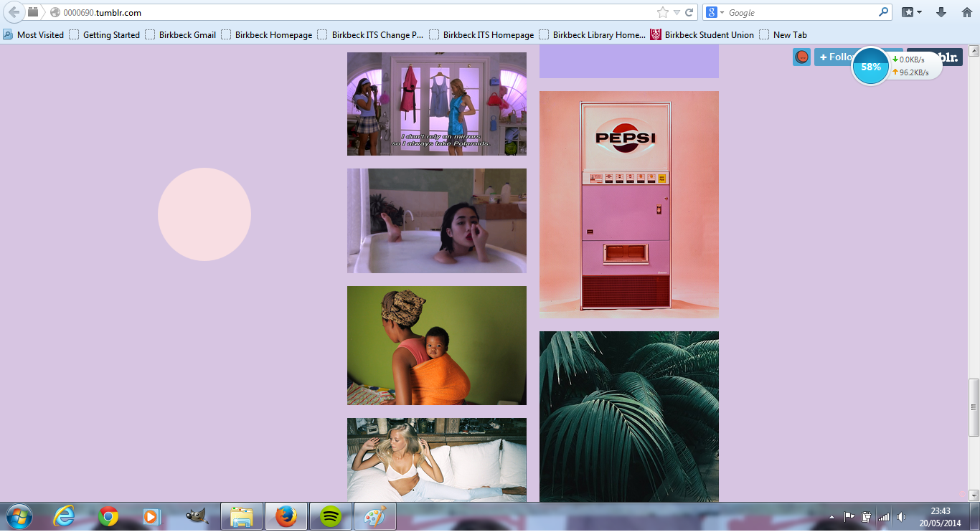The width and height of the screenshot is (980, 532).
Task: Click the page scrollbar up arrow
Action: [x=974, y=50]
